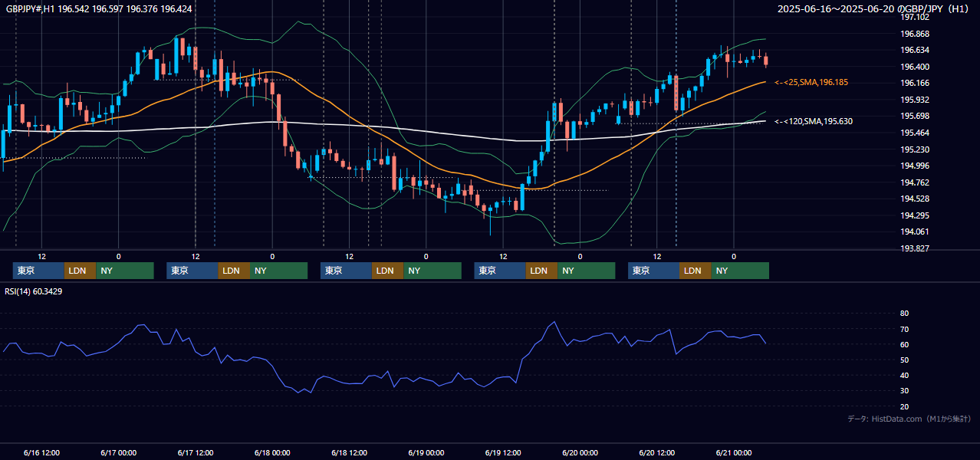Screen dimensions: 980x460
Task: Click price axis label 194.295
Action: click(915, 215)
